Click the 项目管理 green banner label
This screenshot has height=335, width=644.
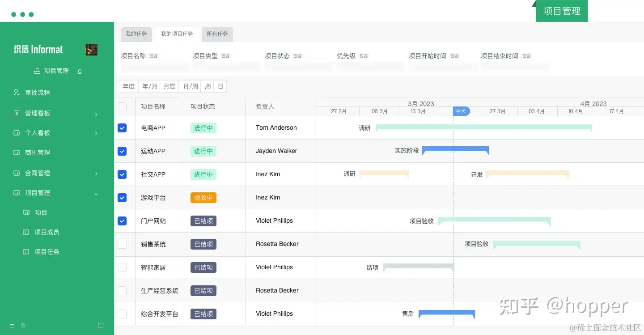[562, 11]
